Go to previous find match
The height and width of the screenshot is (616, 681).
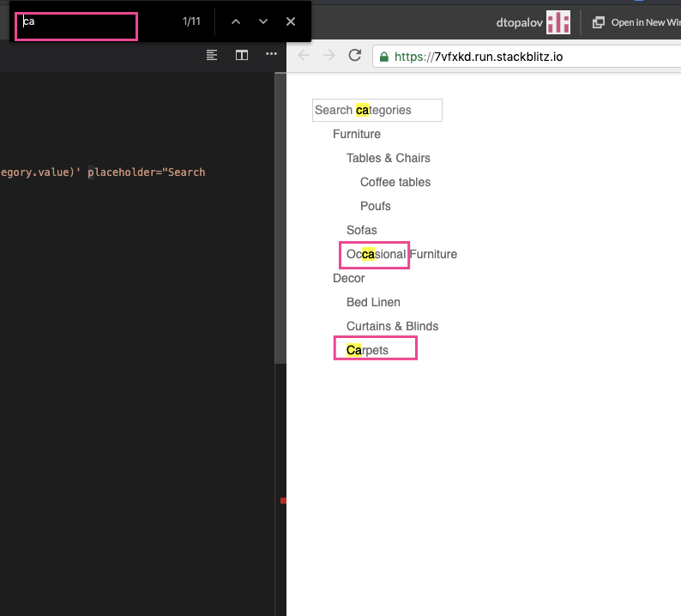pos(235,21)
